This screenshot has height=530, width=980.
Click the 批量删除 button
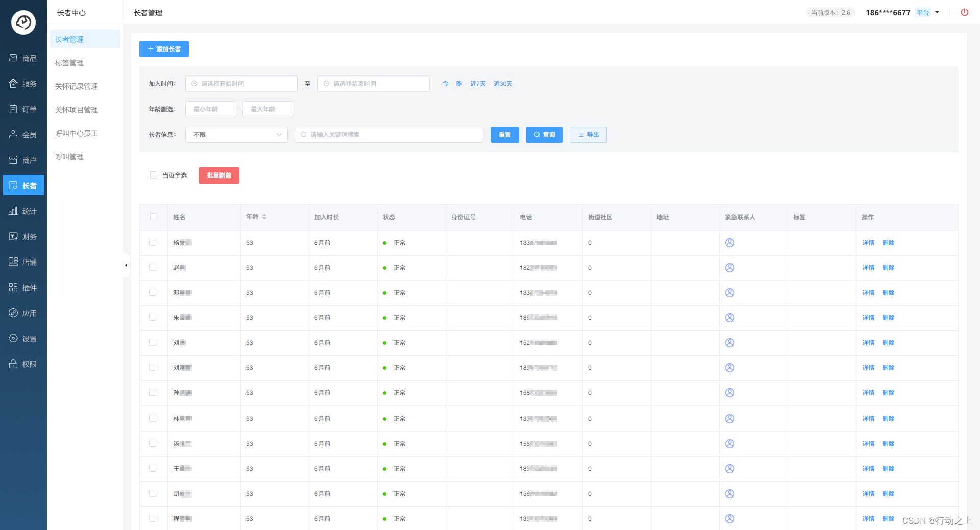tap(219, 175)
